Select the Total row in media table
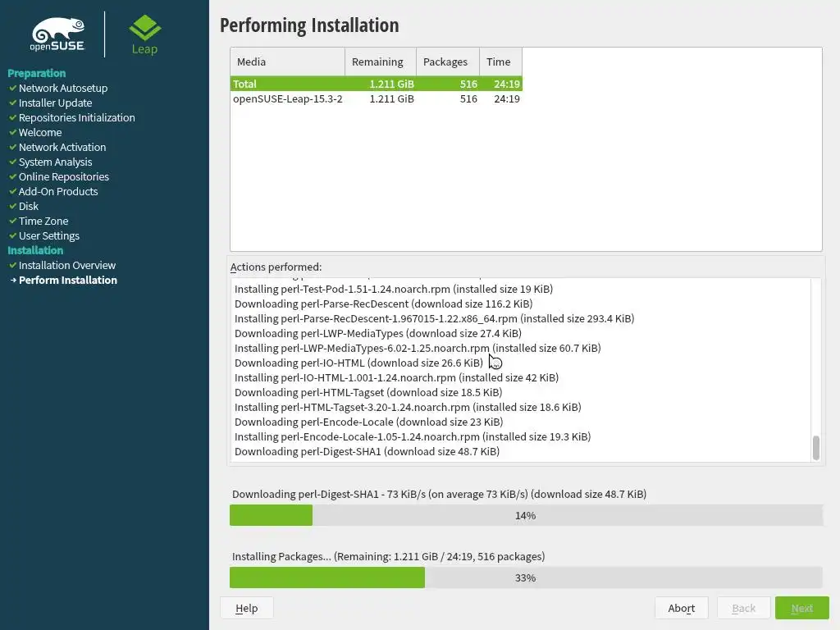840x630 pixels. [377, 84]
